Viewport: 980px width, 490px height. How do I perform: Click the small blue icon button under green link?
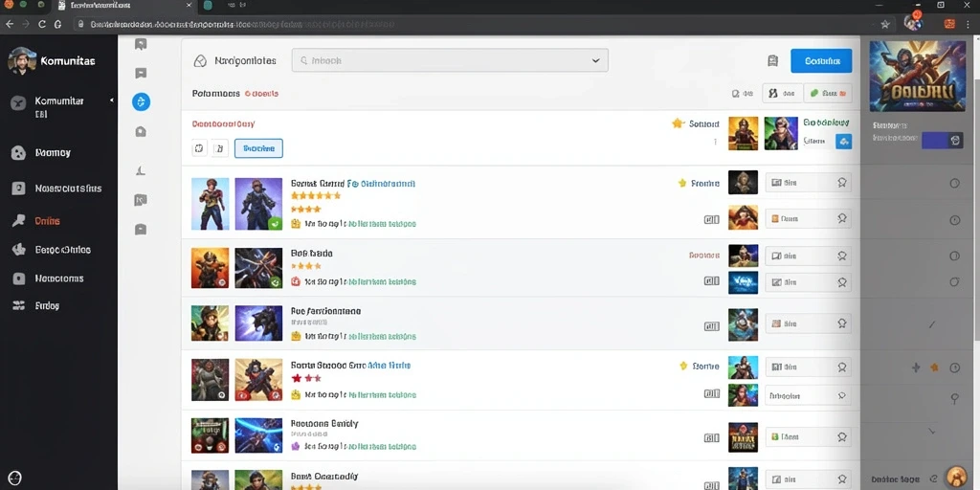844,142
